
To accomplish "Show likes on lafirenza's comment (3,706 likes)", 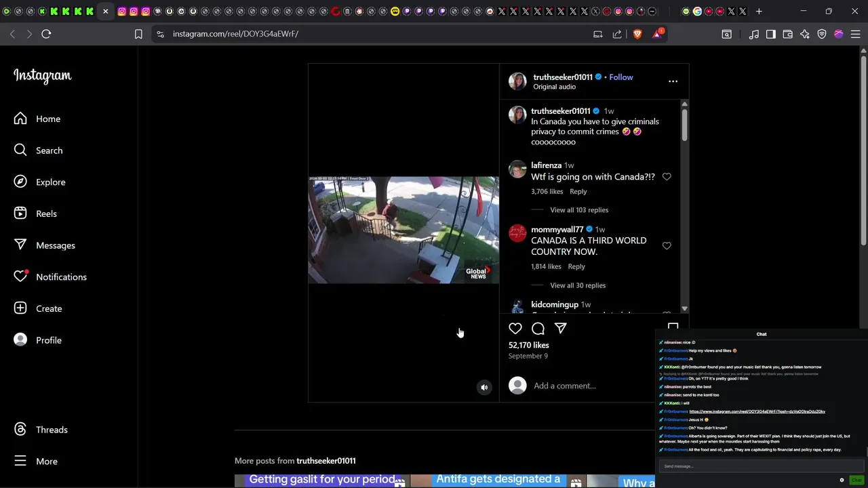I will 547,192.
